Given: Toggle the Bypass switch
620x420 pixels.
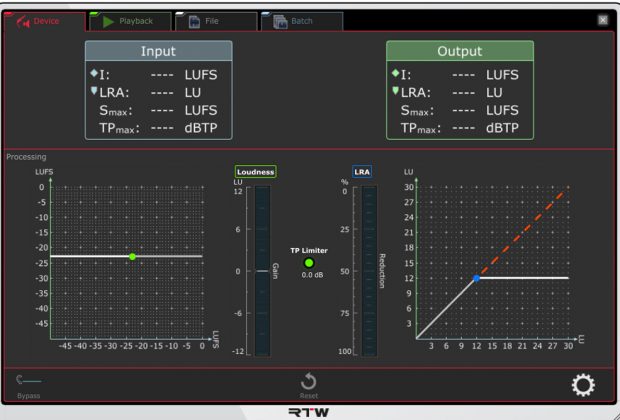Looking at the screenshot, I should pos(28,380).
